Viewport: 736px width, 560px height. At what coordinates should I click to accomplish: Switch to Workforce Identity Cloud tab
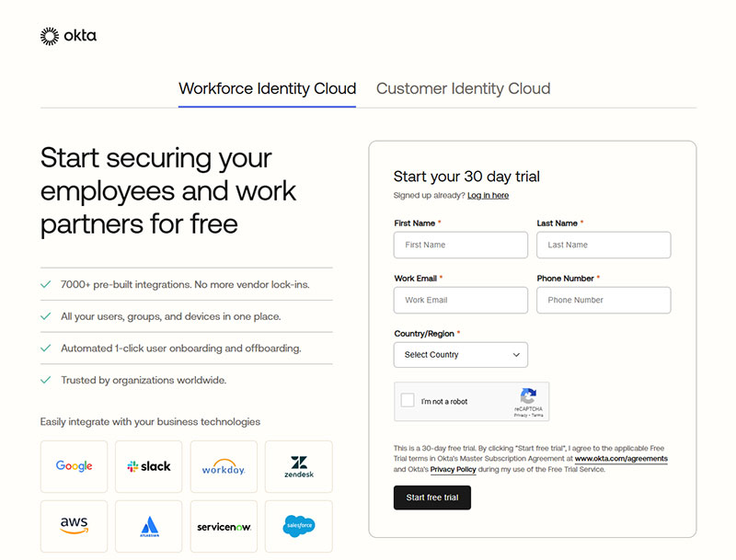(x=267, y=88)
